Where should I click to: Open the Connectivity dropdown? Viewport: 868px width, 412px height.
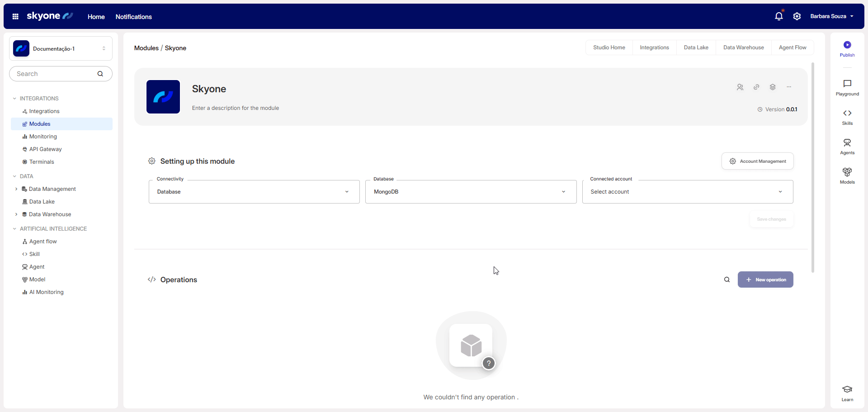point(254,192)
